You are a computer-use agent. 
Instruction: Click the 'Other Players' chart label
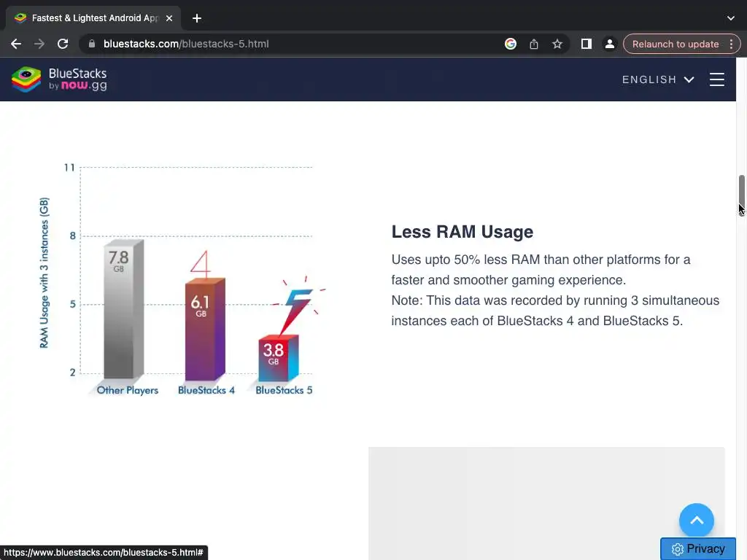coord(127,390)
